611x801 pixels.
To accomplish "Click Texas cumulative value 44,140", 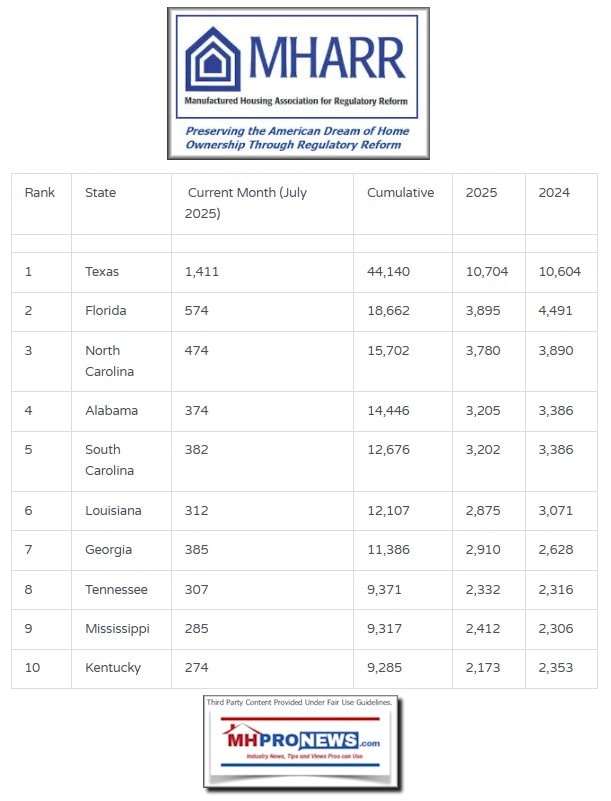I will click(388, 271).
